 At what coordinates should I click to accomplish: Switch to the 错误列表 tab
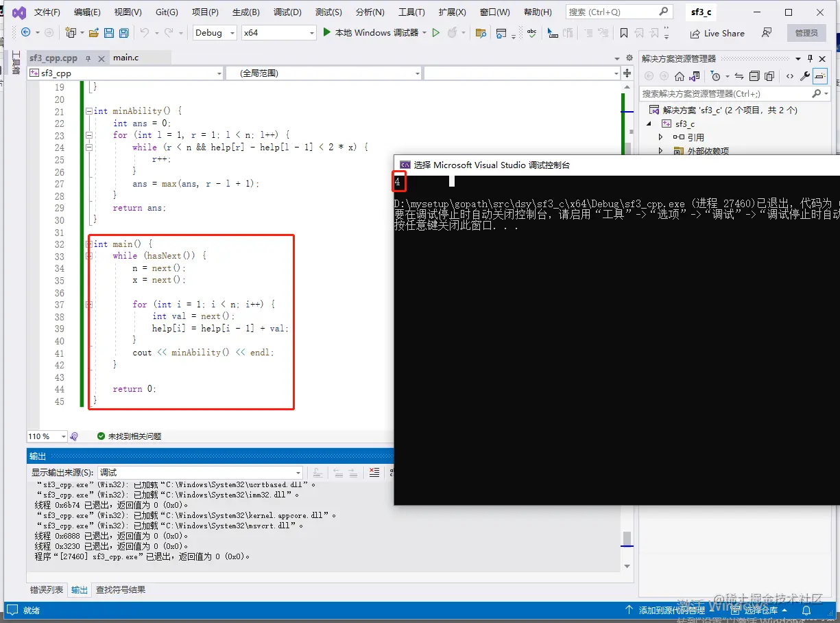coord(47,589)
